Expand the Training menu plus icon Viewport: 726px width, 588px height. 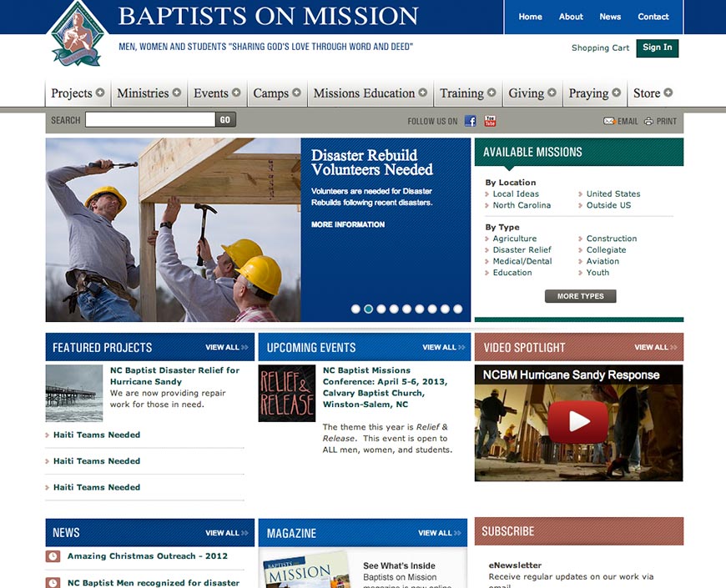click(492, 93)
